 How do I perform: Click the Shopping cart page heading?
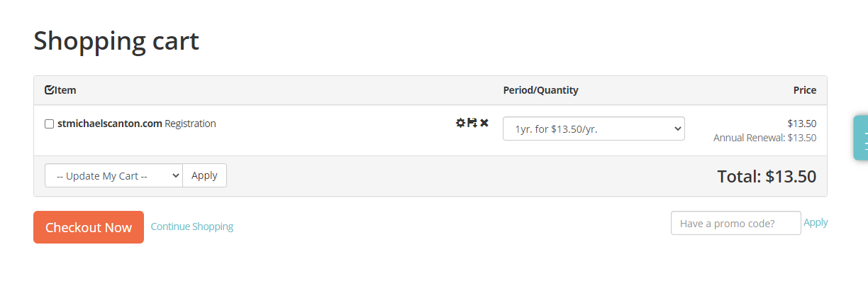coord(116,40)
